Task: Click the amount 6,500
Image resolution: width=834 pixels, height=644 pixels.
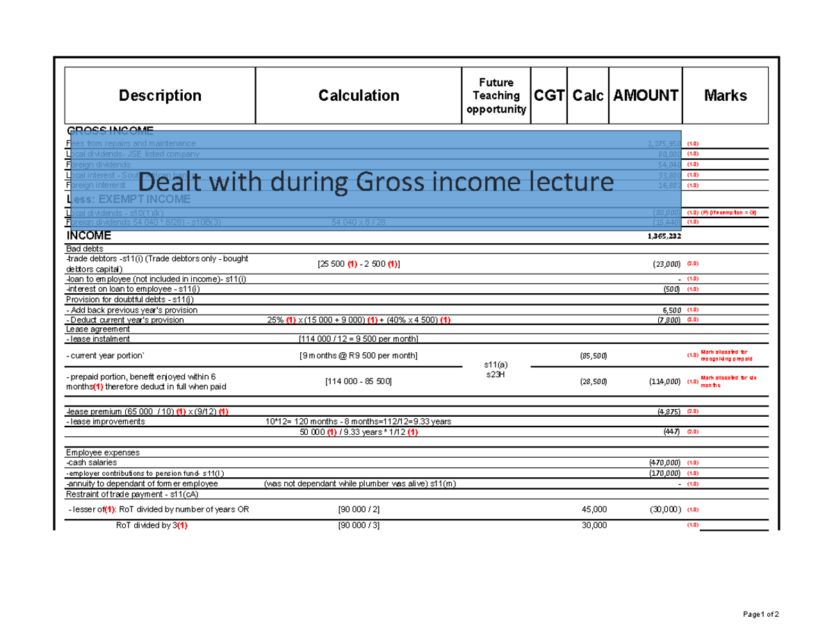Action: click(672, 310)
